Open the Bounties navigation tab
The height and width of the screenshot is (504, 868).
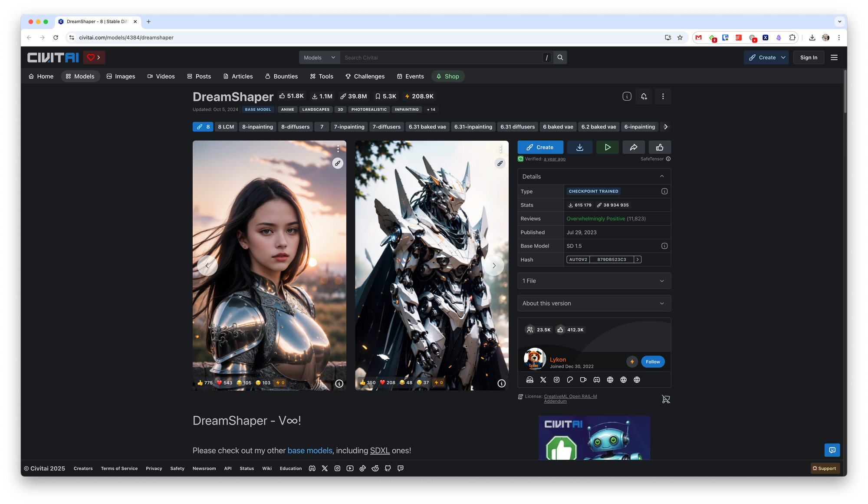[281, 76]
